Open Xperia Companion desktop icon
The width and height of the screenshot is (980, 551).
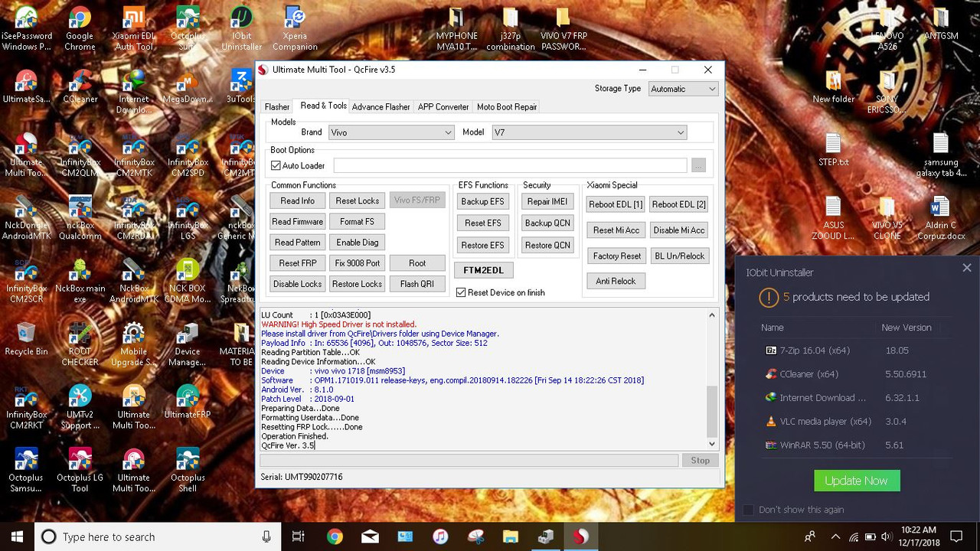click(295, 28)
